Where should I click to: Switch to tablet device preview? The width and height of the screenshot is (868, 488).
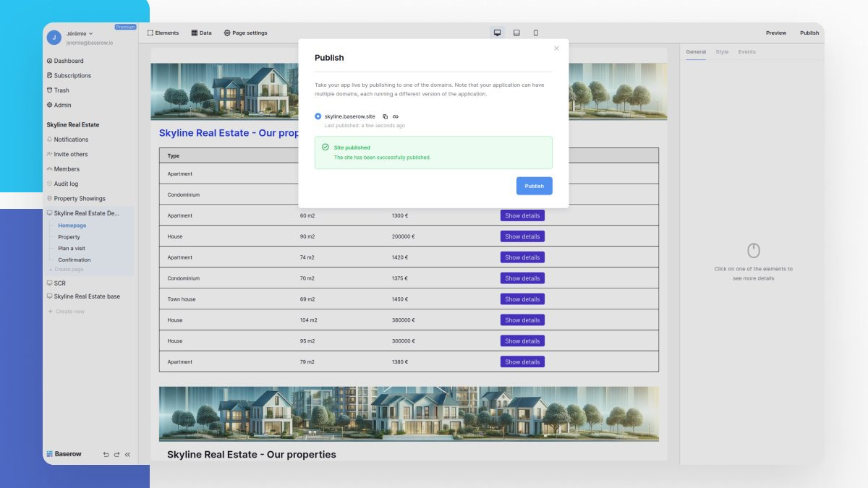[516, 33]
